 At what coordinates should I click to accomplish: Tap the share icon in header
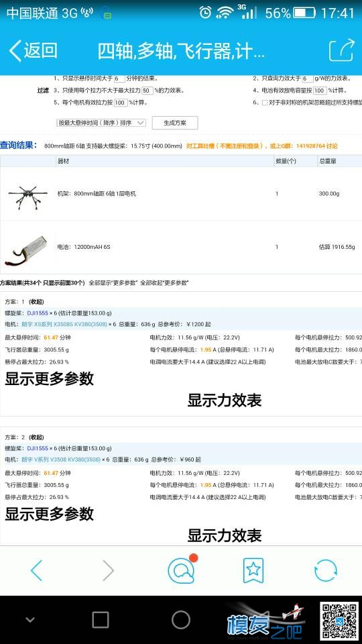pos(341,50)
